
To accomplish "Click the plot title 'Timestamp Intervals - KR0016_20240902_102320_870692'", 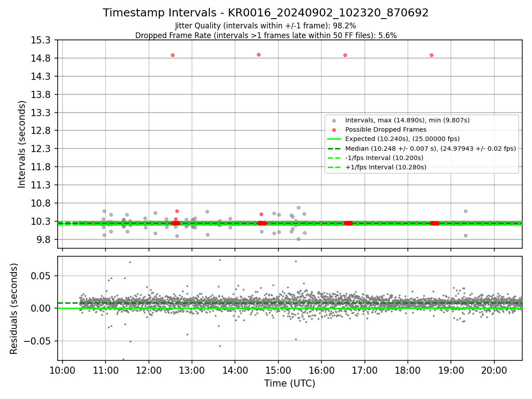I will 266,13.
